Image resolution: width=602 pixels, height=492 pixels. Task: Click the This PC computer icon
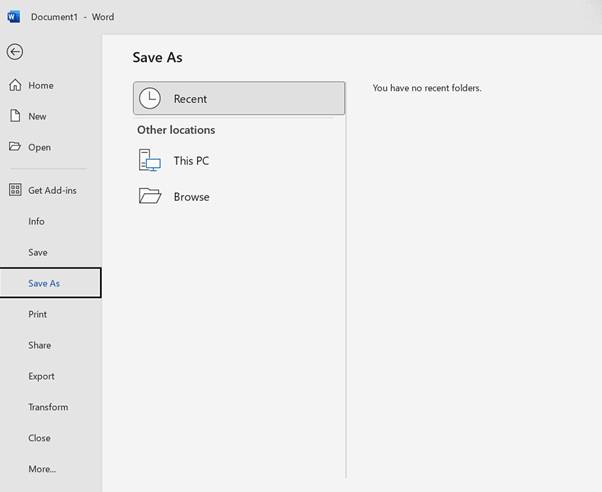click(150, 160)
